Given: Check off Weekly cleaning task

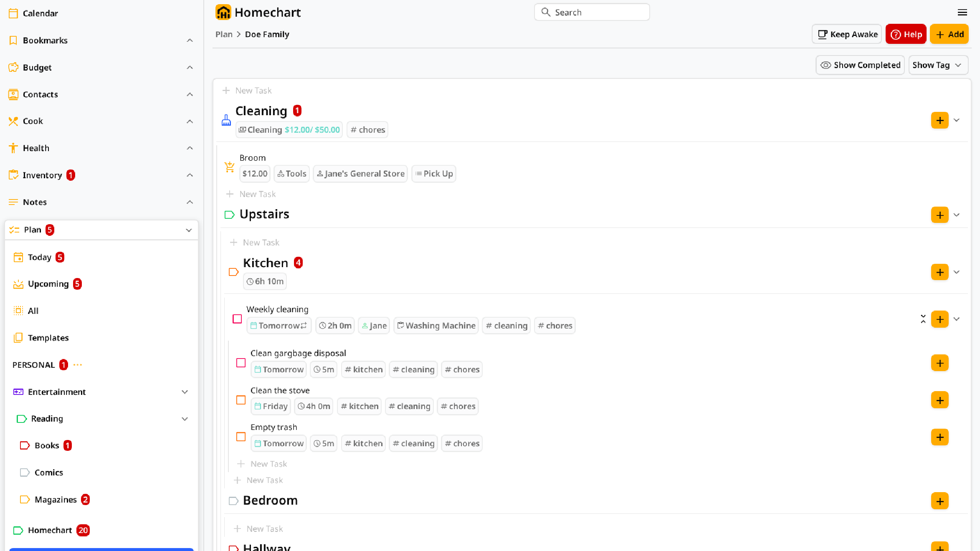Looking at the screenshot, I should 237,319.
